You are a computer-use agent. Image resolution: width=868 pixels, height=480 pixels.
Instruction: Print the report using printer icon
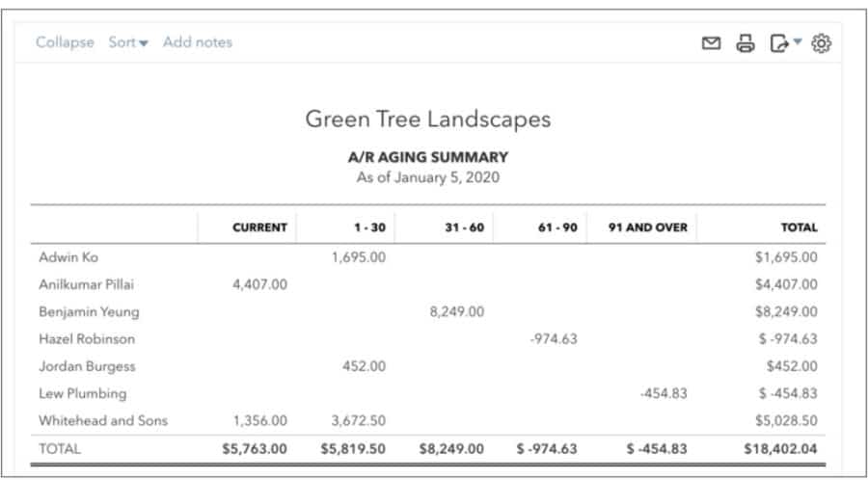pos(745,43)
